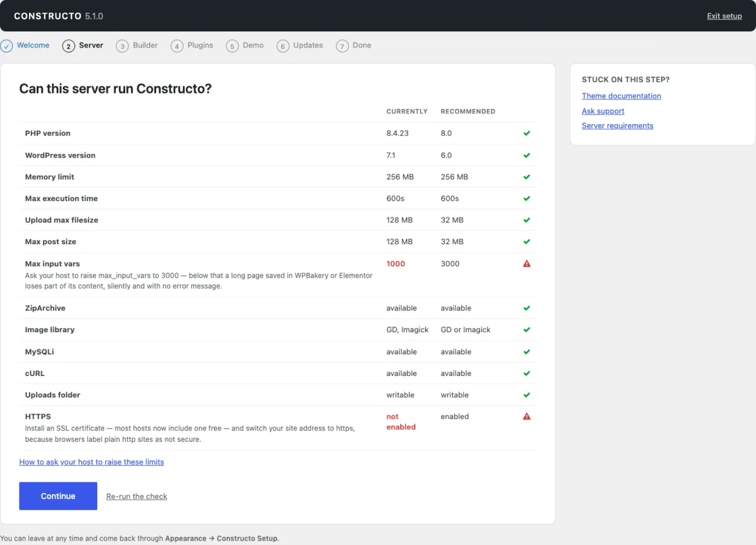Click the recommended value 'GD or Imagick'
756x545 pixels.
465,330
